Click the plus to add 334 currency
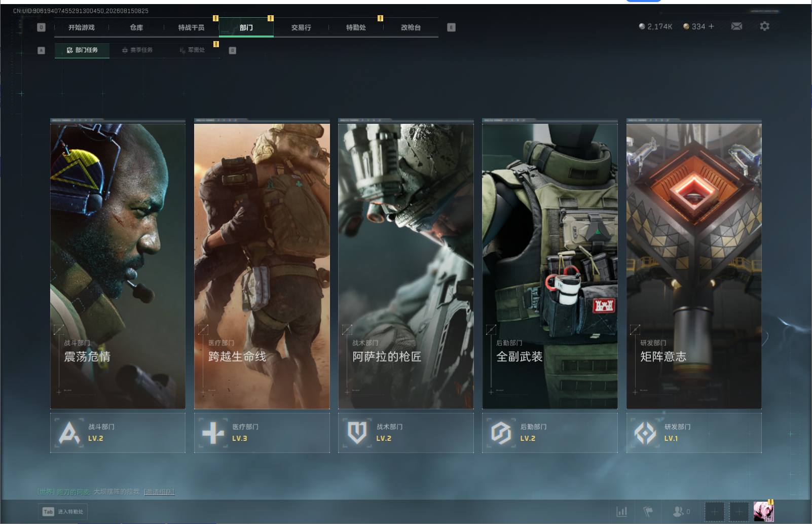This screenshot has height=524, width=812. 711,26
